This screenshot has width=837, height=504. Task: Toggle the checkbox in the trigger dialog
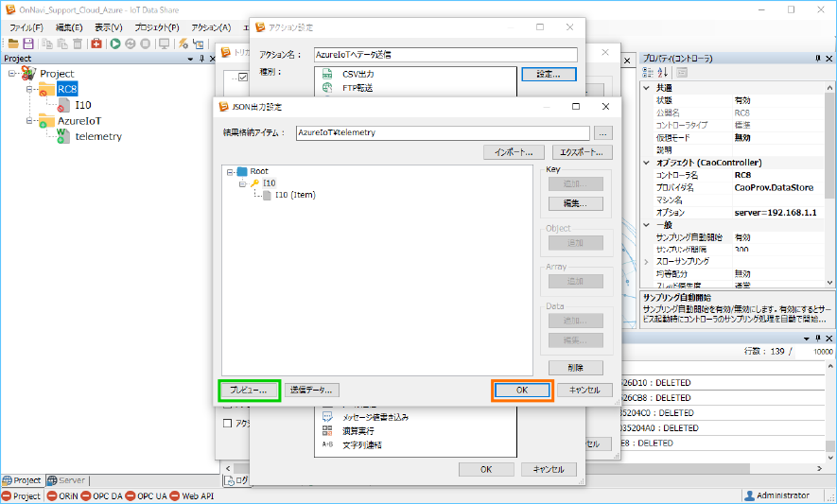243,77
